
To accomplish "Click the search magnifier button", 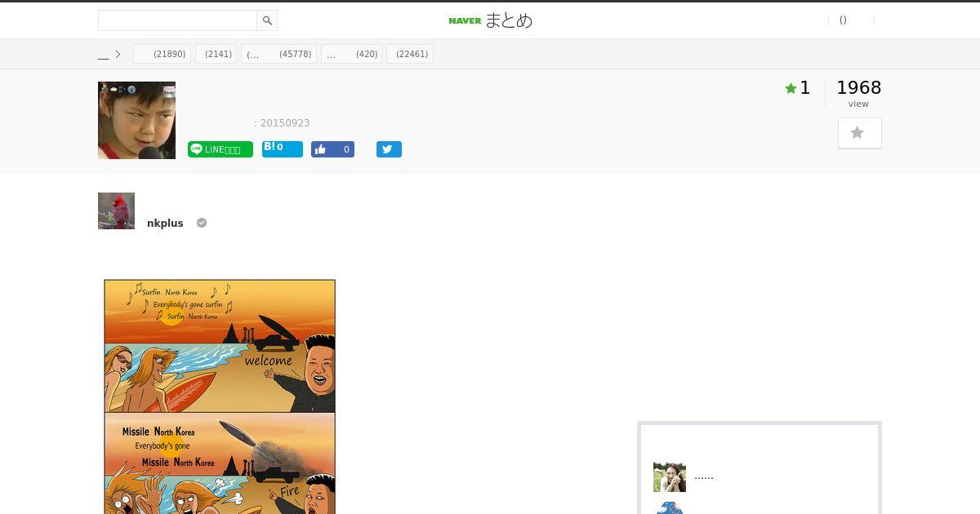I will (x=267, y=20).
